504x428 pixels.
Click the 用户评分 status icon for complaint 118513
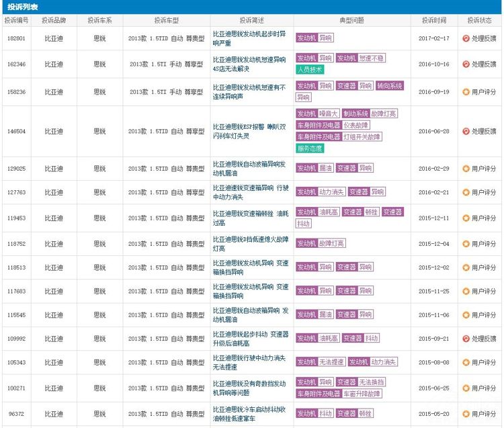pos(466,267)
